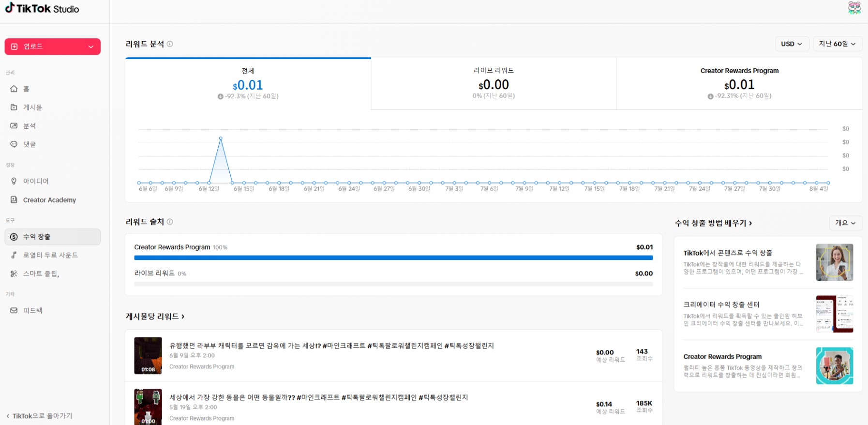This screenshot has height=425, width=868.
Task: Expand the 개요 dropdown
Action: (845, 223)
